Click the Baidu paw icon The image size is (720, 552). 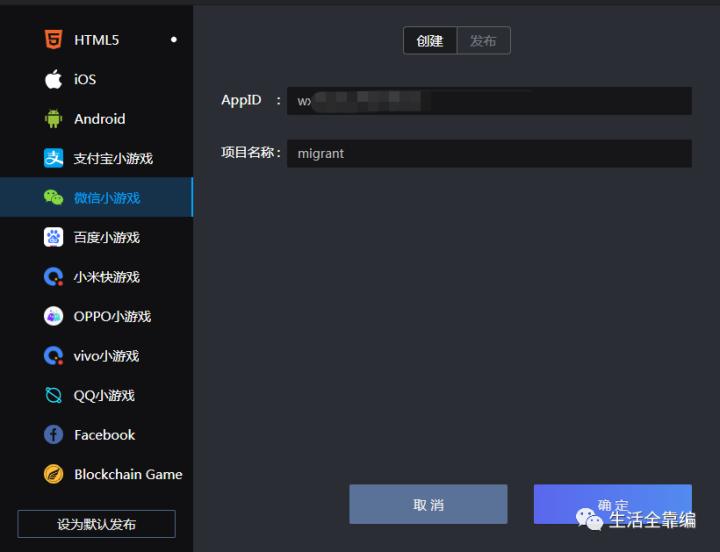(53, 237)
